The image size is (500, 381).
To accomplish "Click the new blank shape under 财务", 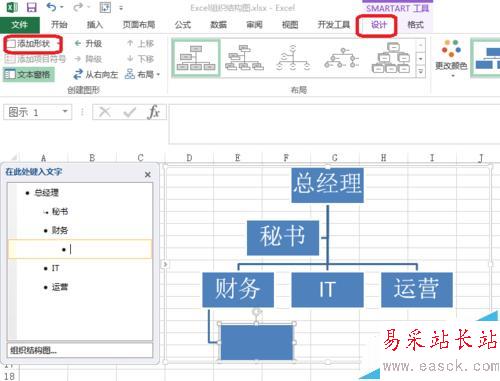I will point(257,342).
